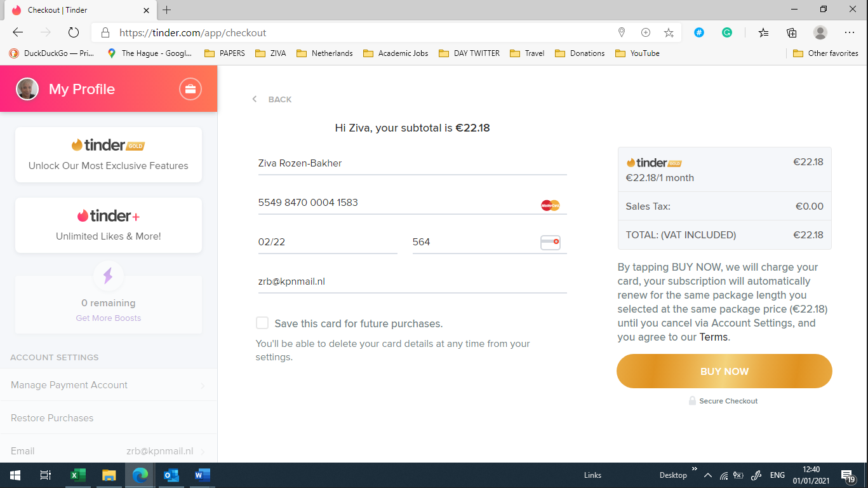This screenshot has height=488, width=868.
Task: Expand the Desktop toolbar chevron
Action: (694, 470)
